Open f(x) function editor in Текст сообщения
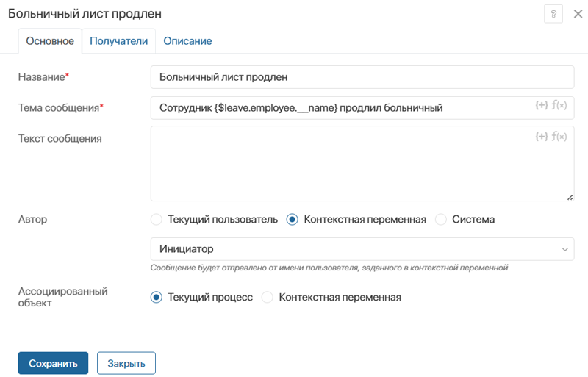Image resolution: width=588 pixels, height=377 pixels. (559, 137)
